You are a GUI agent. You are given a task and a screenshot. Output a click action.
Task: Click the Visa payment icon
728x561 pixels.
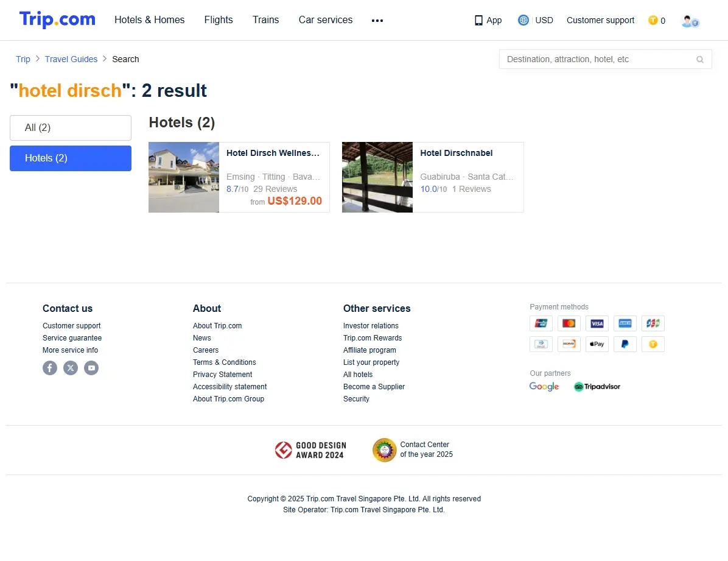597,323
